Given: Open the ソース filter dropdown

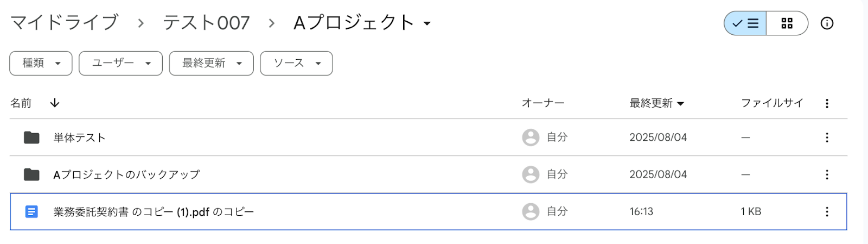Looking at the screenshot, I should click(x=296, y=63).
